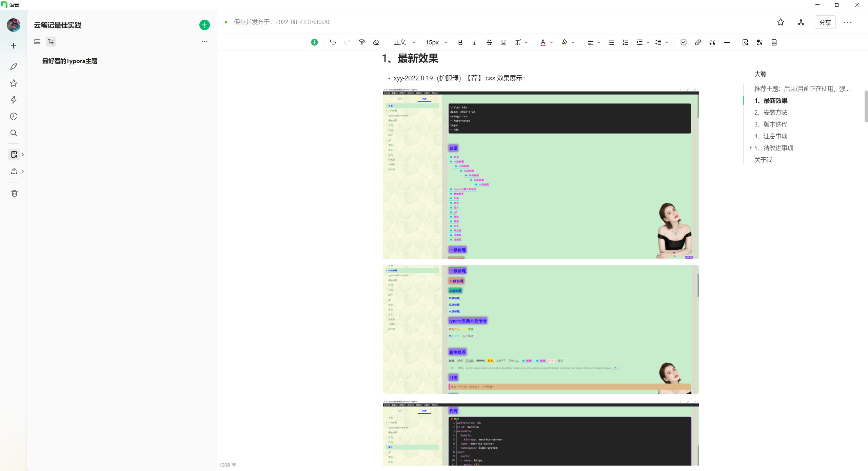Add new document with green plus
Viewport: 868px width, 471px height.
click(x=204, y=25)
